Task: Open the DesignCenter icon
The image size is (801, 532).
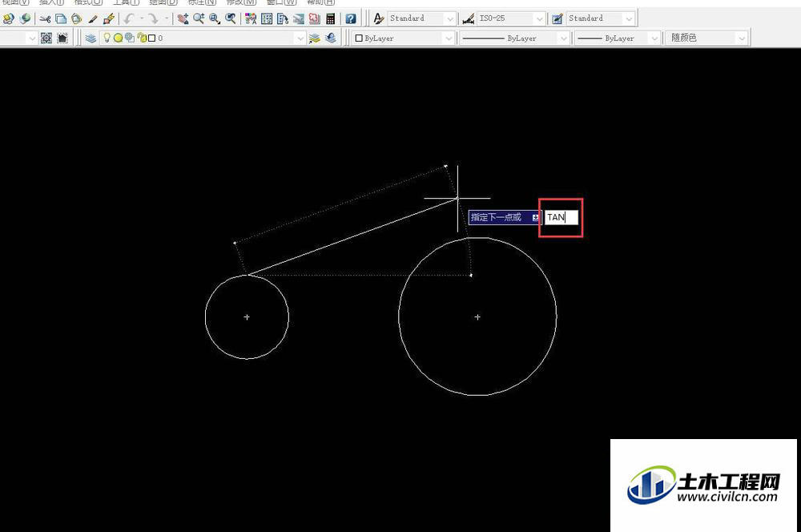Action: (267, 19)
